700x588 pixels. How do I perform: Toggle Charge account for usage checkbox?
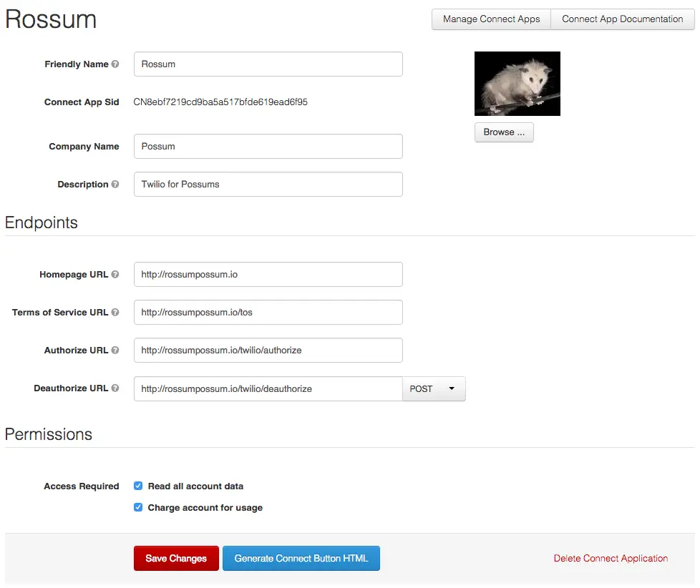(x=138, y=506)
